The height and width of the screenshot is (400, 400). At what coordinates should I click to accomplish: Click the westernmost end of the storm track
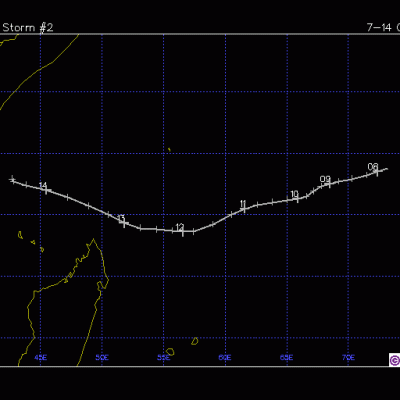pyautogui.click(x=13, y=180)
